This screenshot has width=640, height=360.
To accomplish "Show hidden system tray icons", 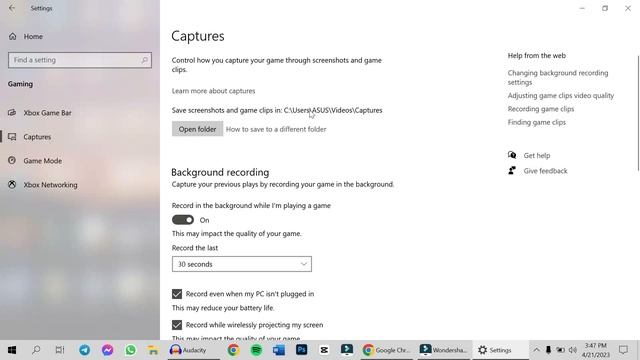I will (x=536, y=350).
